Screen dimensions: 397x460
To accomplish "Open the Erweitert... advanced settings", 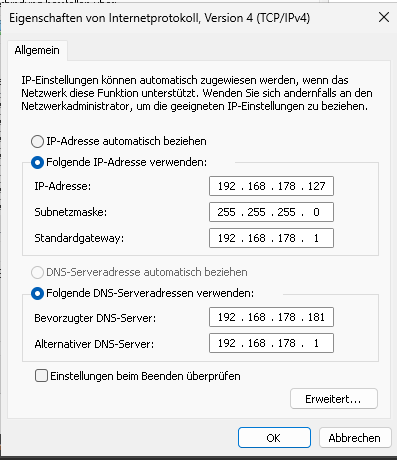I will point(334,399).
